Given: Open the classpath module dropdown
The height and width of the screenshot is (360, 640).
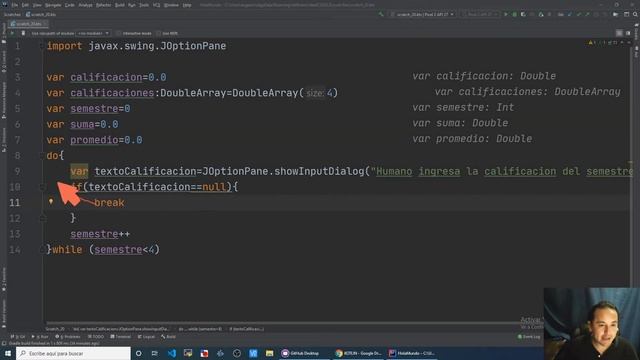Looking at the screenshot, I should [x=94, y=33].
